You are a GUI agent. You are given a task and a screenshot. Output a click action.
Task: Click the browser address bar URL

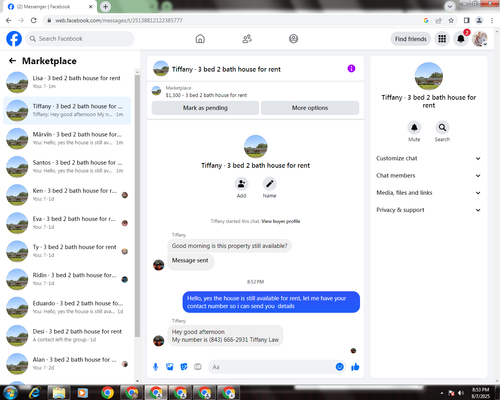click(x=119, y=20)
